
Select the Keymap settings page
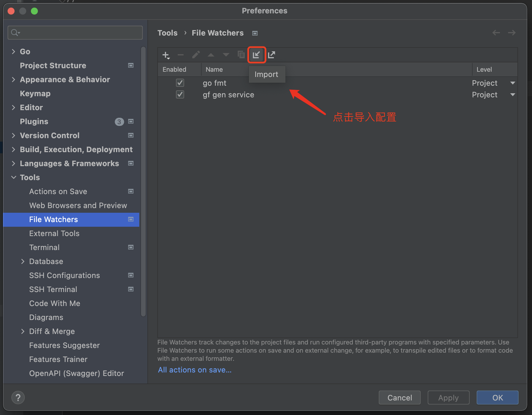(x=35, y=93)
